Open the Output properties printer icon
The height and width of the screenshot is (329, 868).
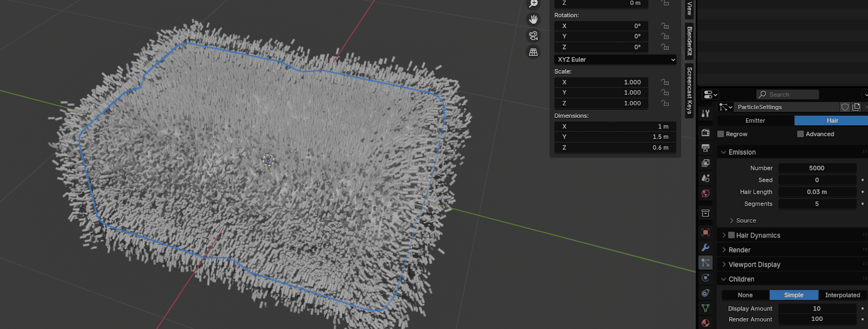(705, 148)
